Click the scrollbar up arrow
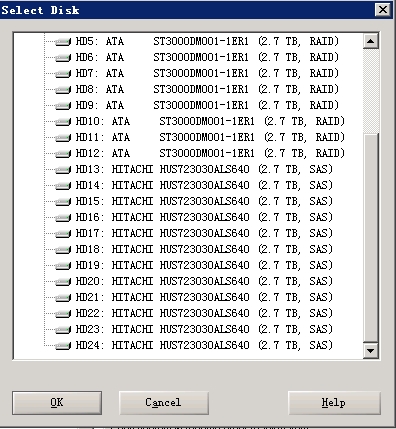The width and height of the screenshot is (396, 429). coord(371,41)
